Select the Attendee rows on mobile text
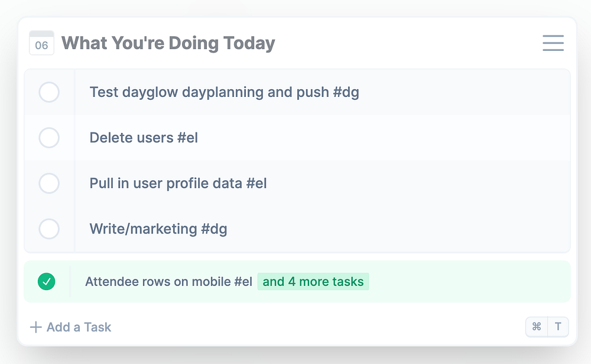This screenshot has height=364, width=591. (168, 282)
